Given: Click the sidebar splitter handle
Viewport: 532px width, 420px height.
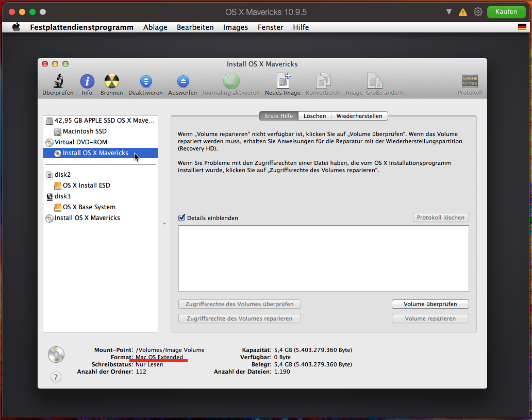Looking at the screenshot, I should (164, 224).
